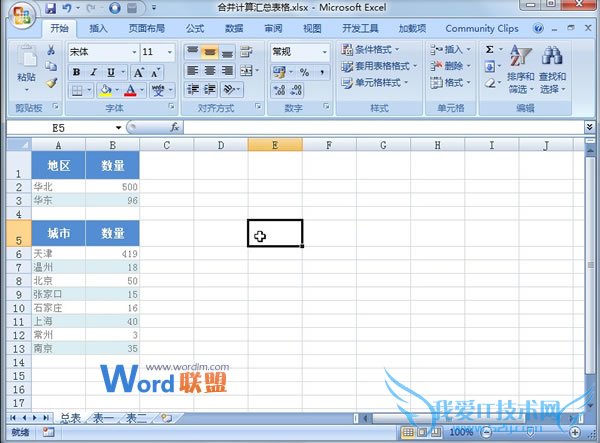
Task: Increase decimal places
Action: pyautogui.click(x=279, y=90)
